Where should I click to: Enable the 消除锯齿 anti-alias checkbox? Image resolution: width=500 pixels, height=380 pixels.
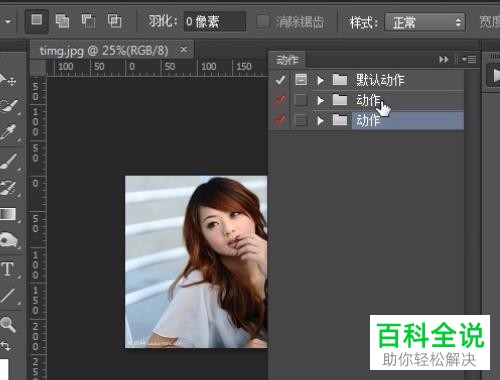[263, 22]
